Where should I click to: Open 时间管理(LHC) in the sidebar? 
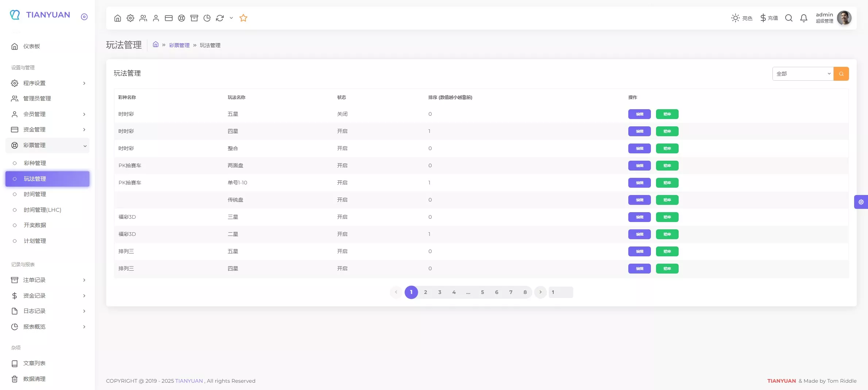[x=42, y=210]
